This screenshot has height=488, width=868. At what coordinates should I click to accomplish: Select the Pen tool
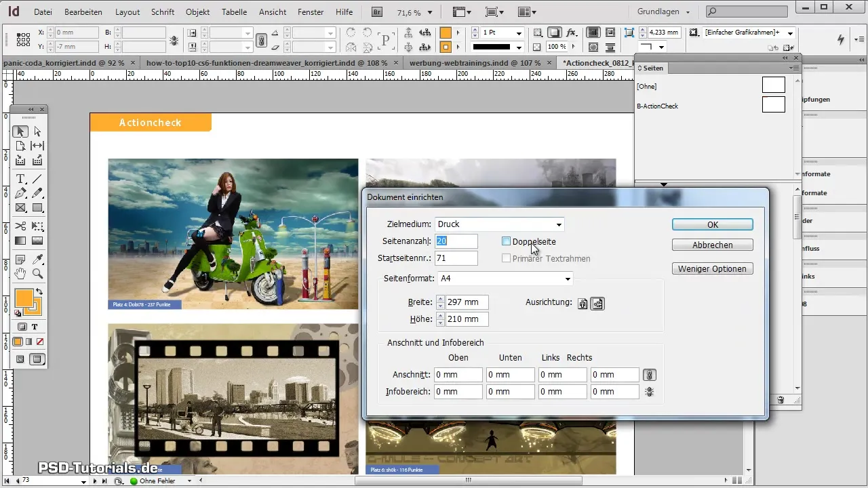[20, 194]
